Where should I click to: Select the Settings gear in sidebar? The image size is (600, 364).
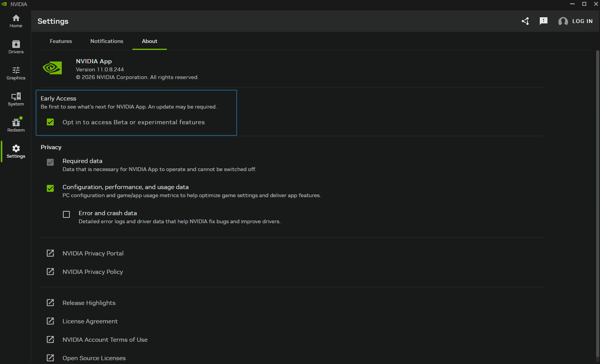(16, 152)
